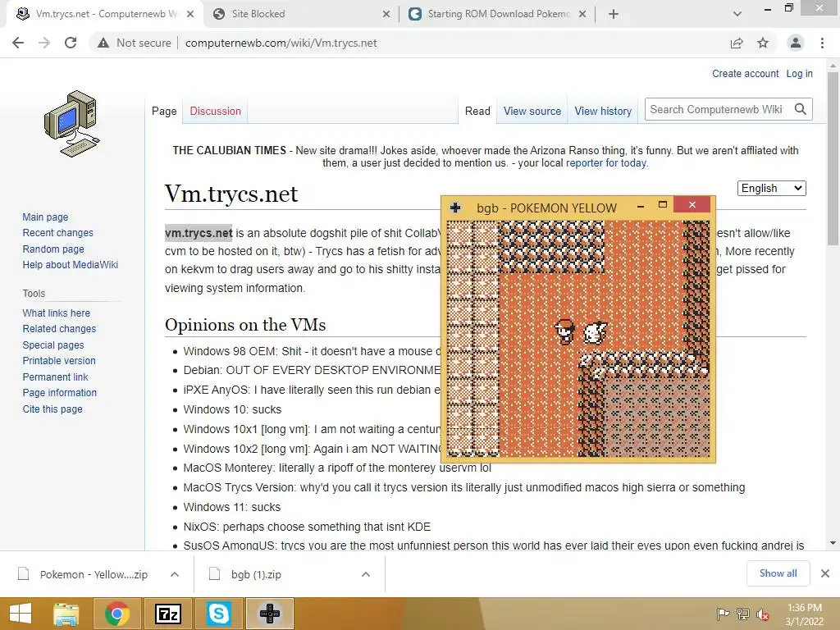The height and width of the screenshot is (630, 840).
Task: Expand options for bgb (1).zip download
Action: tap(366, 574)
